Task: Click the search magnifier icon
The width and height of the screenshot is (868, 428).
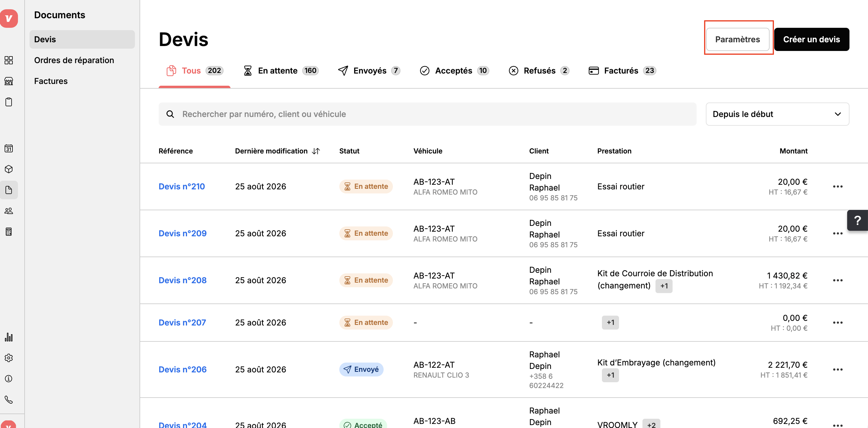Action: pos(171,114)
